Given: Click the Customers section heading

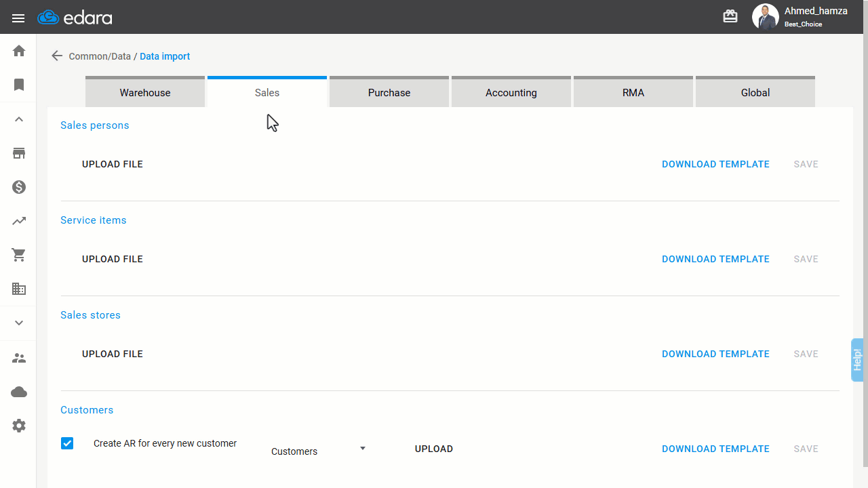Looking at the screenshot, I should [x=87, y=410].
